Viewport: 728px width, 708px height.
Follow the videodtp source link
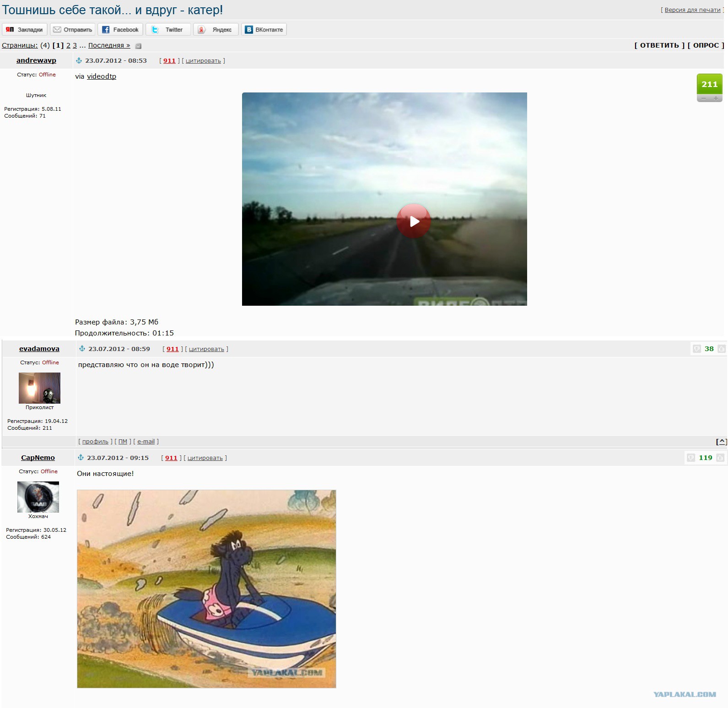tap(102, 76)
